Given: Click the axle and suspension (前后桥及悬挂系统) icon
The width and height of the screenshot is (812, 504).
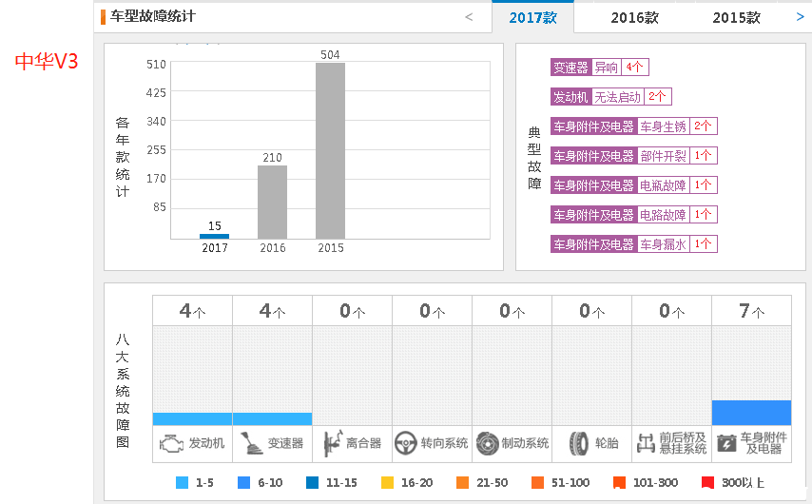Looking at the screenshot, I should point(646,443).
